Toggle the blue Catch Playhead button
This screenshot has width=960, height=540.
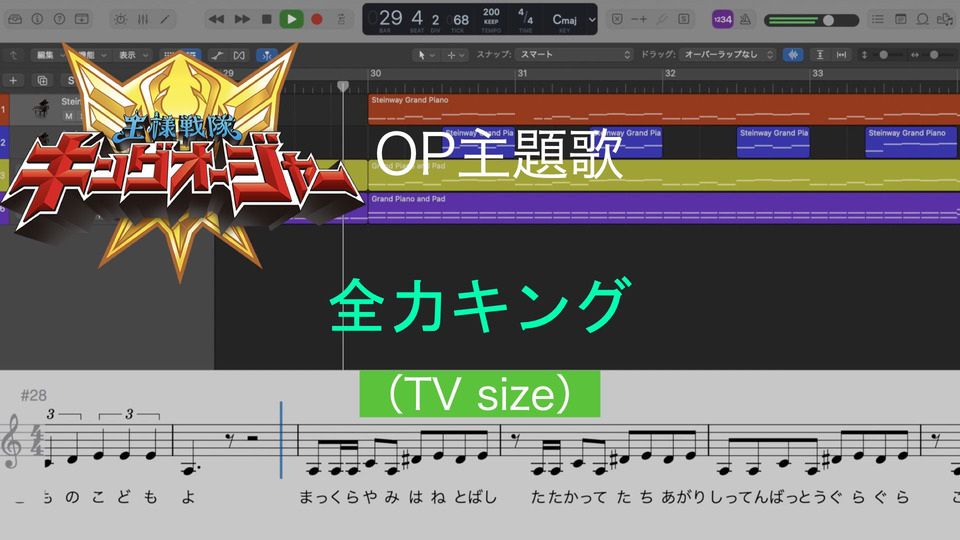(266, 55)
